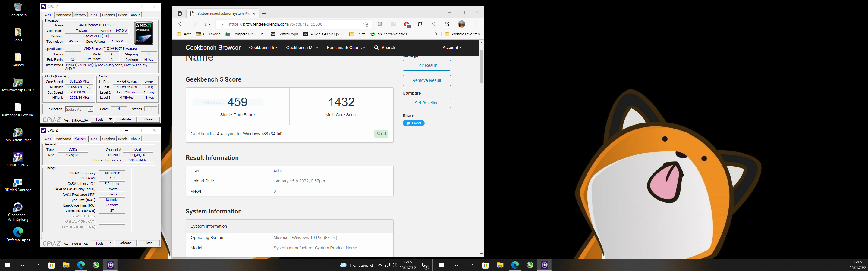
Task: Click the AMD Phenom II logo in CPU-Z
Action: pyautogui.click(x=143, y=33)
